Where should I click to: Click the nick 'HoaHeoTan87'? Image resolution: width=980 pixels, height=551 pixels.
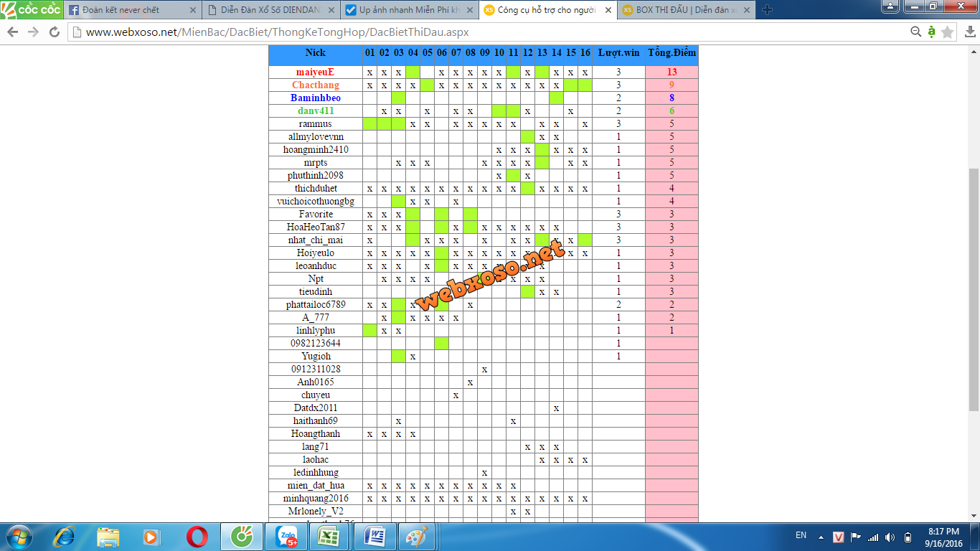pyautogui.click(x=316, y=227)
